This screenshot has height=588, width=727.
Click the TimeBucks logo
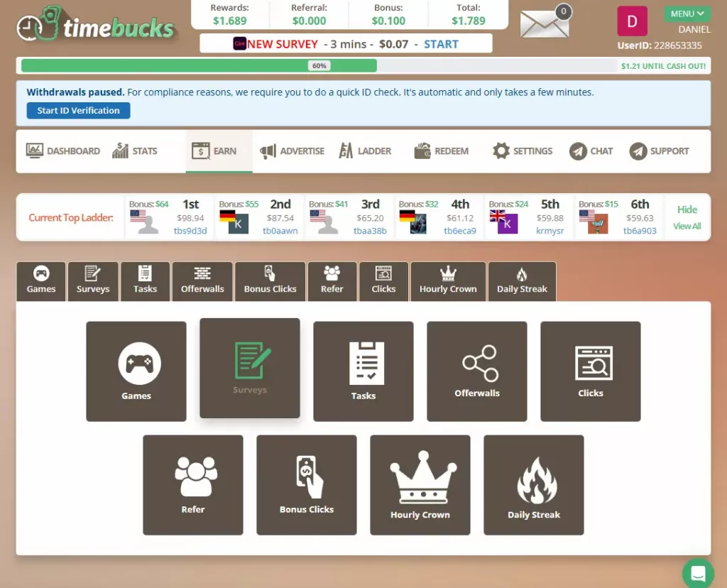click(96, 24)
